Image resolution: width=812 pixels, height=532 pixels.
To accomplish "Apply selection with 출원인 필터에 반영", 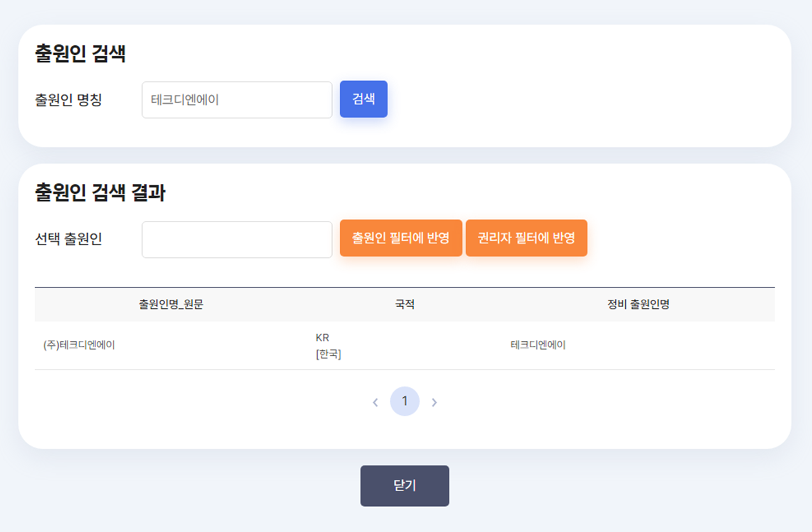I will point(400,238).
